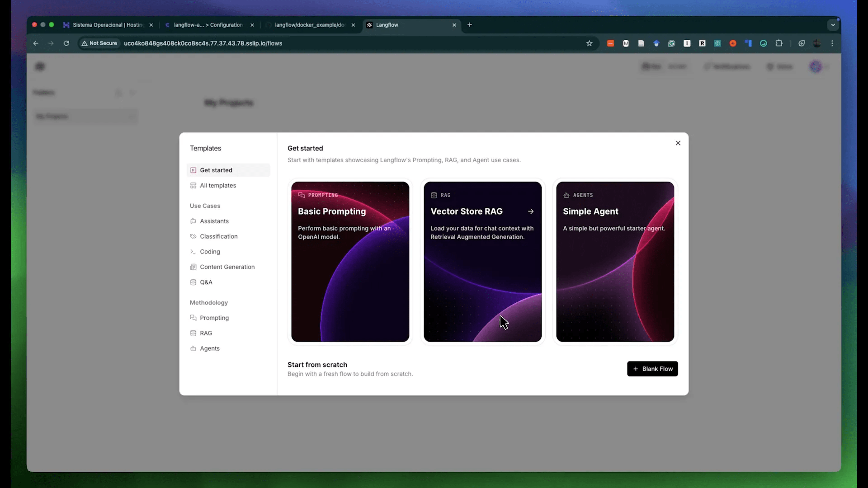Click the PROMPTING chat icon on the card
The width and height of the screenshot is (868, 488).
[302, 195]
